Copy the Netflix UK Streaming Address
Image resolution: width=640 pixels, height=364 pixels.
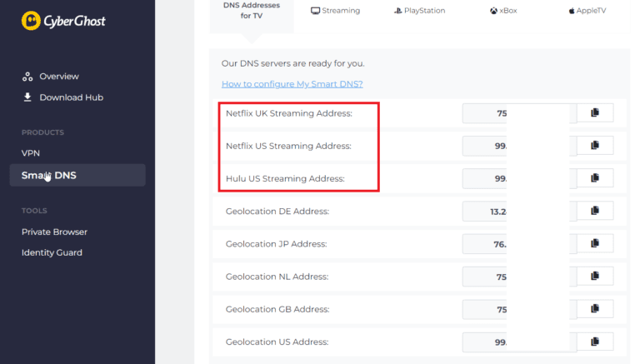tap(594, 113)
